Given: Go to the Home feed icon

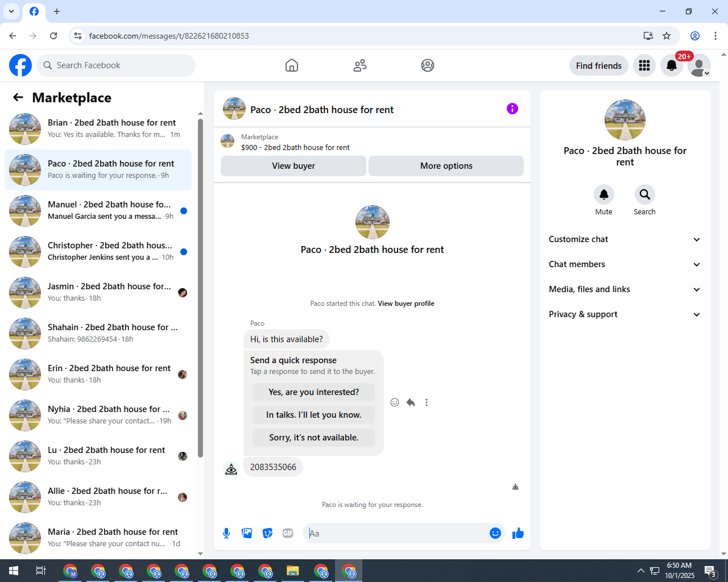Looking at the screenshot, I should click(x=292, y=65).
